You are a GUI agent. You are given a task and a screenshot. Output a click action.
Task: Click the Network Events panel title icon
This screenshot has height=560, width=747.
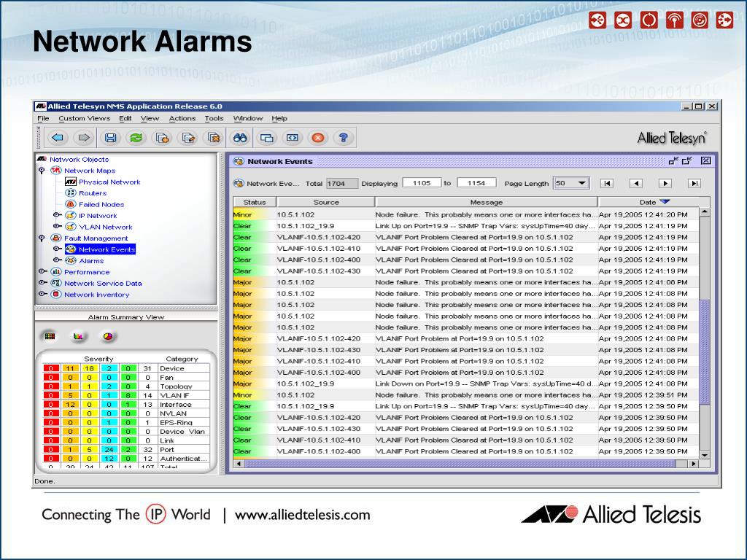click(x=239, y=161)
